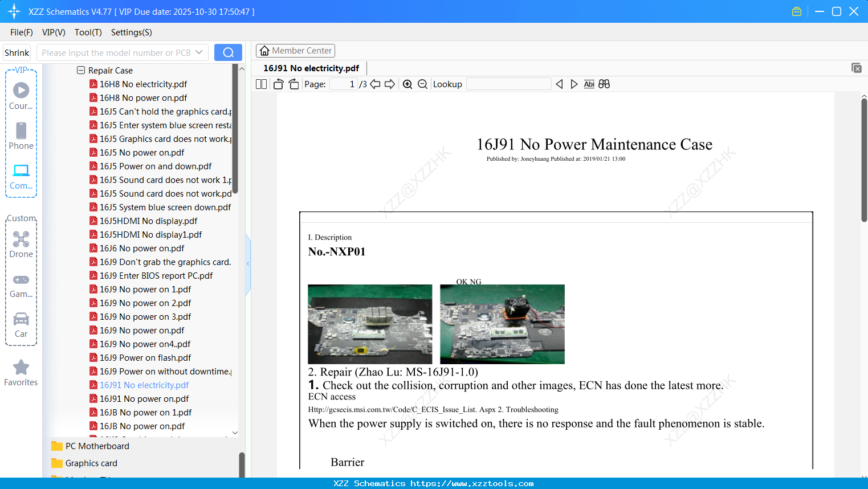
Task: Click the yellow VIP gift icon in title bar
Action: [x=797, y=11]
